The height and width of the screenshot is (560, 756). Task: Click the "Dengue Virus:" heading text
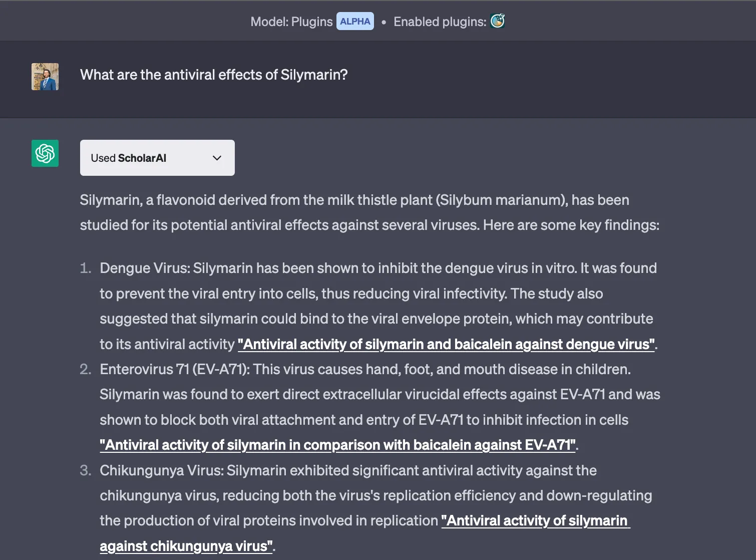point(145,268)
